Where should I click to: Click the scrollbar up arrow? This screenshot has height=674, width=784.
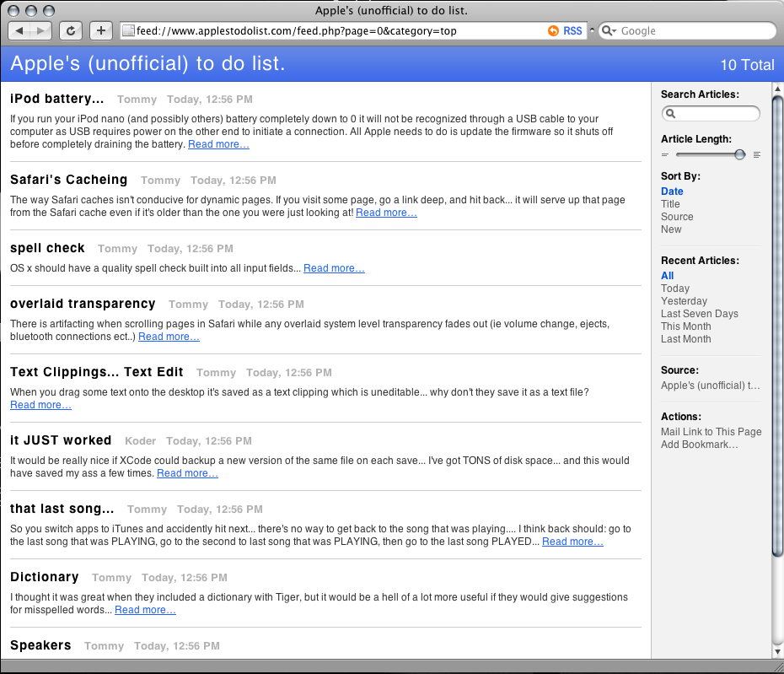pyautogui.click(x=777, y=89)
